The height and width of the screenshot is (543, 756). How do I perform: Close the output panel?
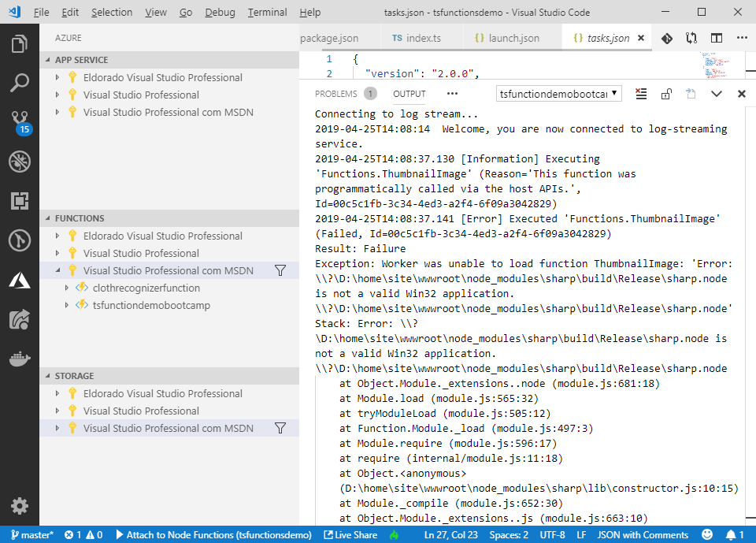coord(742,94)
